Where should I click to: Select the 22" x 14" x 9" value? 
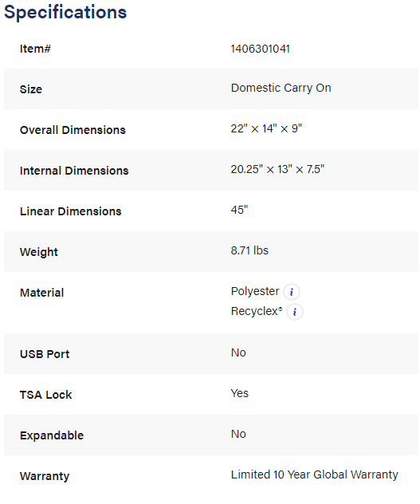(x=266, y=128)
